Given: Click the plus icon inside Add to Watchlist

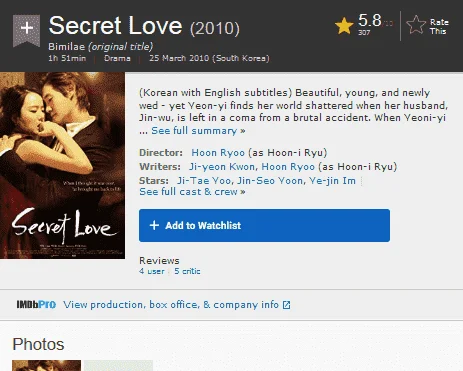Looking at the screenshot, I should coord(154,225).
